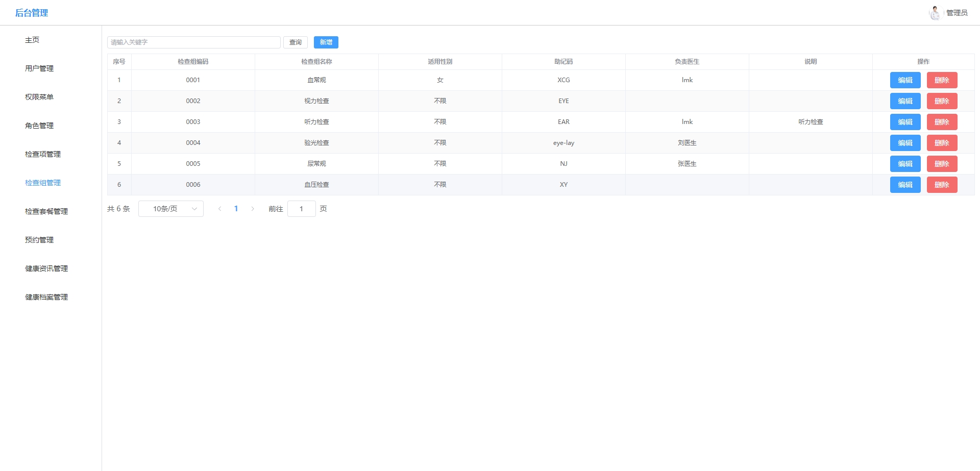Go to next page arrow

(252, 209)
